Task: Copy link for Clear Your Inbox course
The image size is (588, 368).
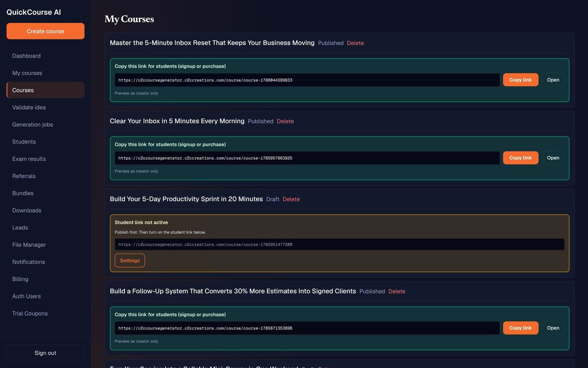Action: tap(521, 158)
